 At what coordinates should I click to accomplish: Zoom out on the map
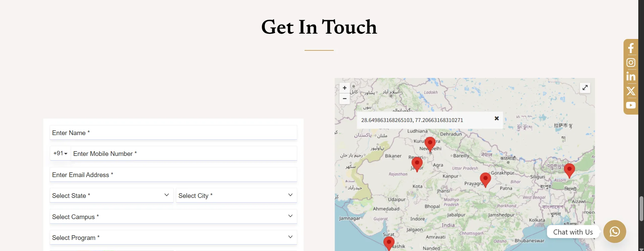click(x=344, y=99)
